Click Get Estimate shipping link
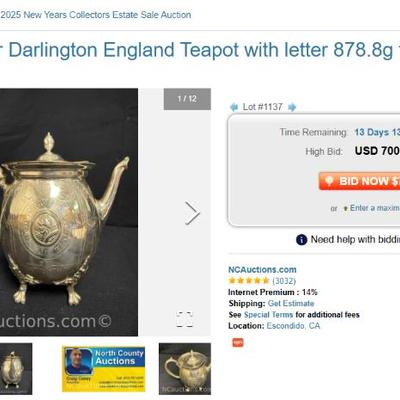This screenshot has height=400, width=400. pos(291,303)
